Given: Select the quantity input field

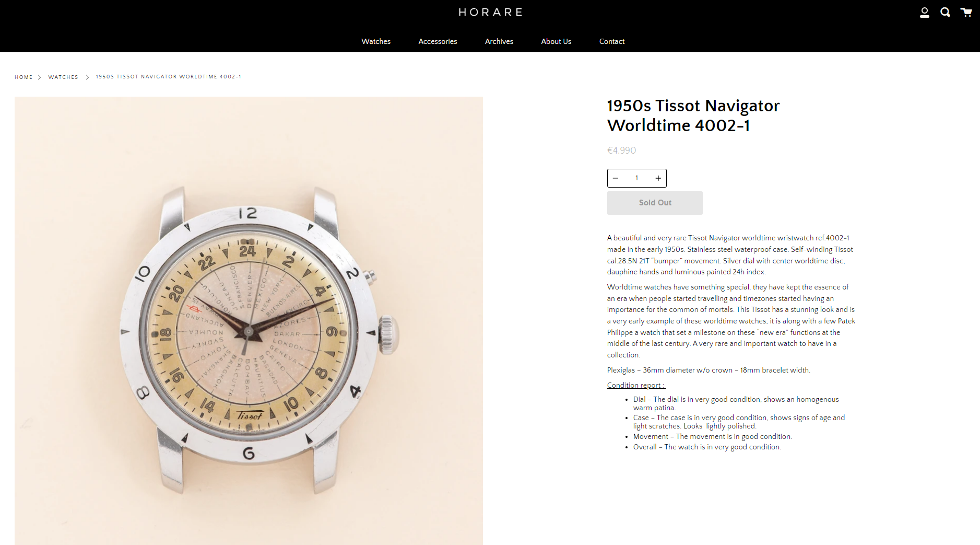Looking at the screenshot, I should 636,178.
